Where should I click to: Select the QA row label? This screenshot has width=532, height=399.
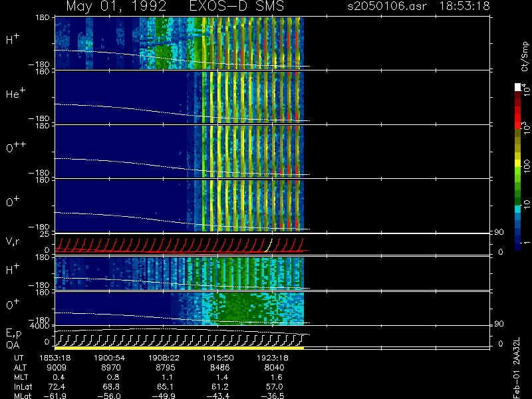click(x=13, y=345)
